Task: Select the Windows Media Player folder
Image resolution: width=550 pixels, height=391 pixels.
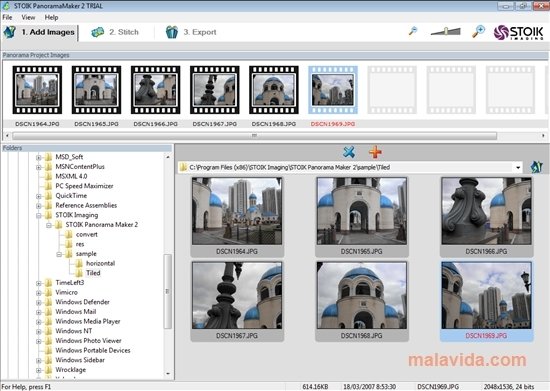Action: [88, 321]
